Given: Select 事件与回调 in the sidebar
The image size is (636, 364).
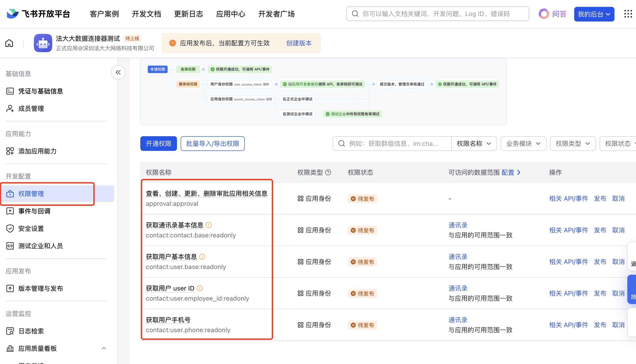Looking at the screenshot, I should pos(35,211).
